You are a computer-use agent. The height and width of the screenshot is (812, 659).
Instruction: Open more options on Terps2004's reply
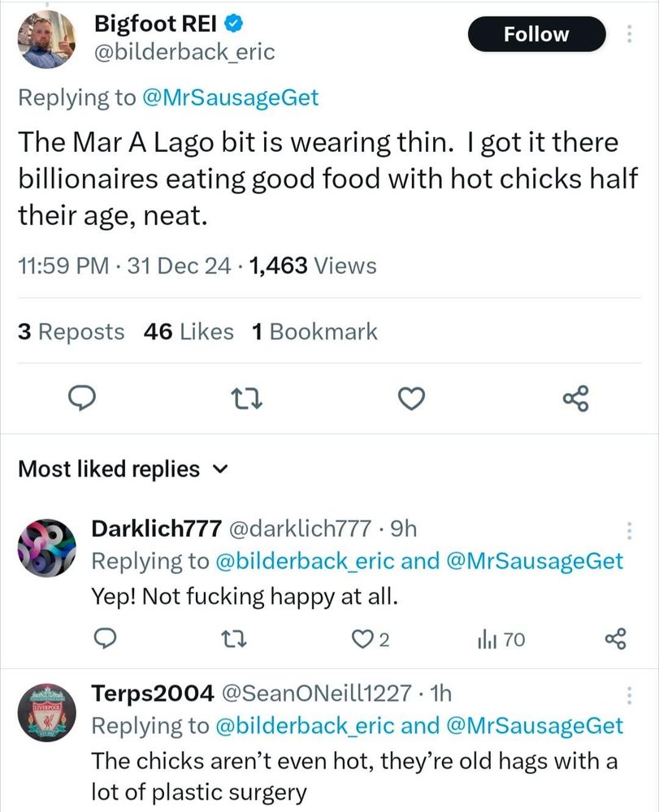[x=628, y=694]
